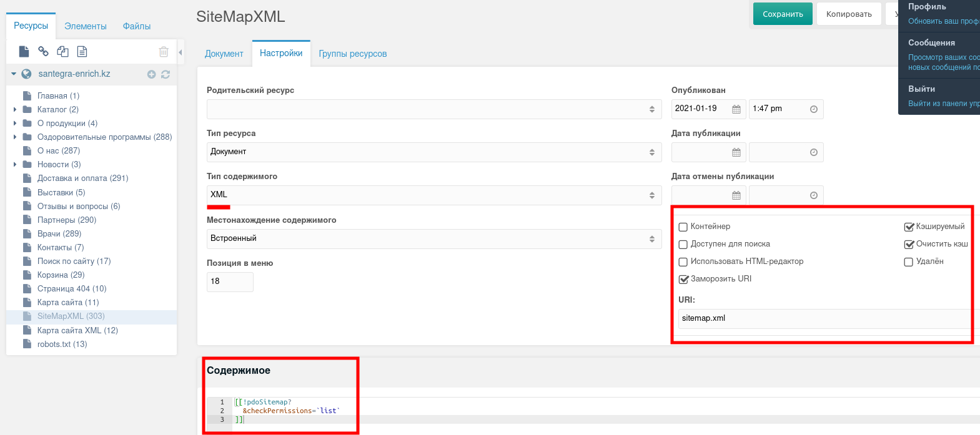Switch to the Элементы tab

[x=86, y=26]
